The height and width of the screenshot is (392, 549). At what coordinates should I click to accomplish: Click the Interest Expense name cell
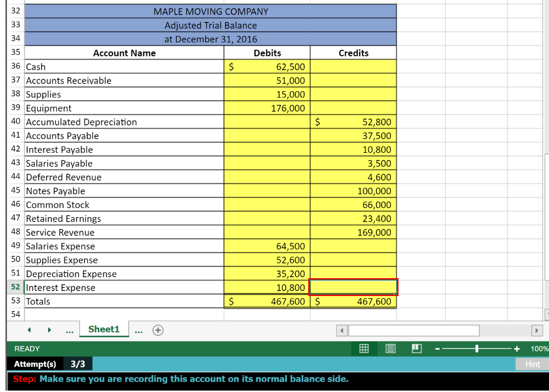point(124,287)
